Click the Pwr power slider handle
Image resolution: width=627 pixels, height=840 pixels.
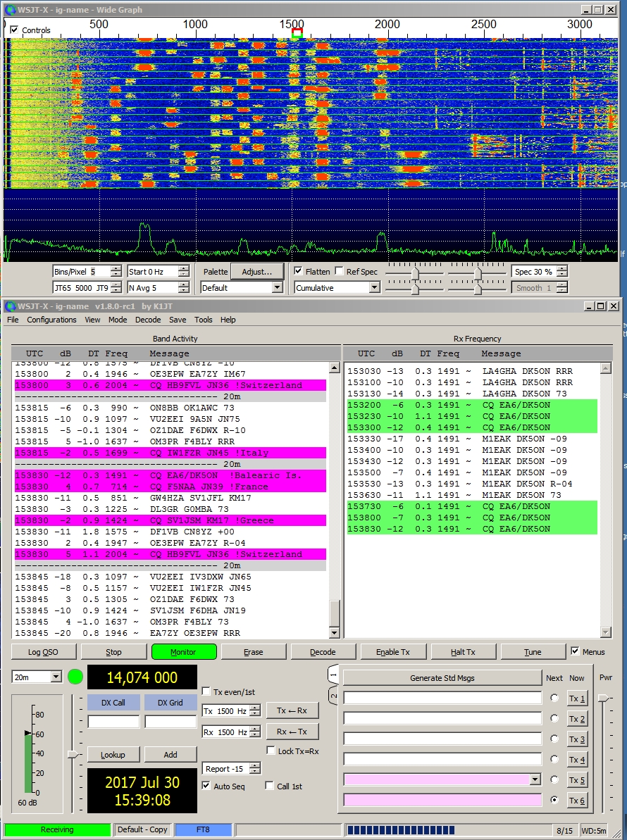604,698
